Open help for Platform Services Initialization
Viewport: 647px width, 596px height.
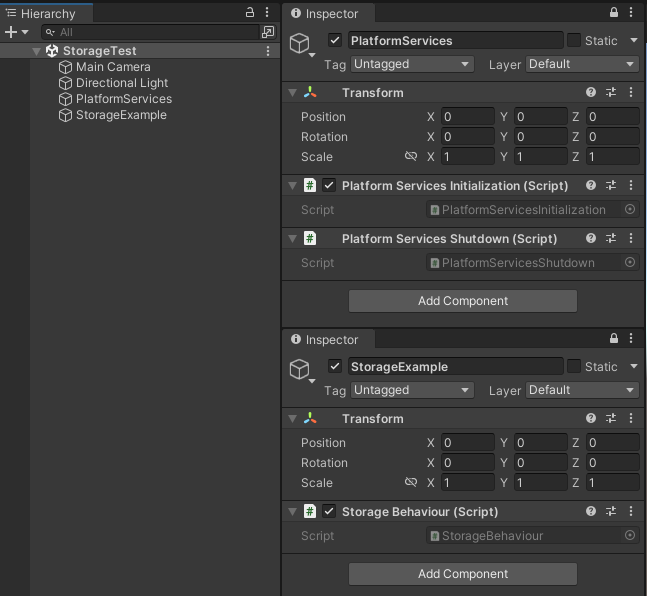591,185
